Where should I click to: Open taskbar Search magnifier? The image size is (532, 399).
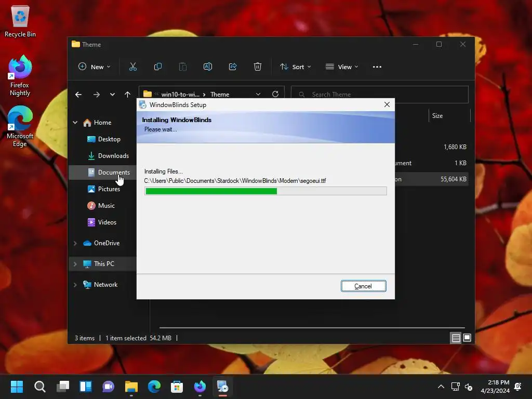coord(39,387)
